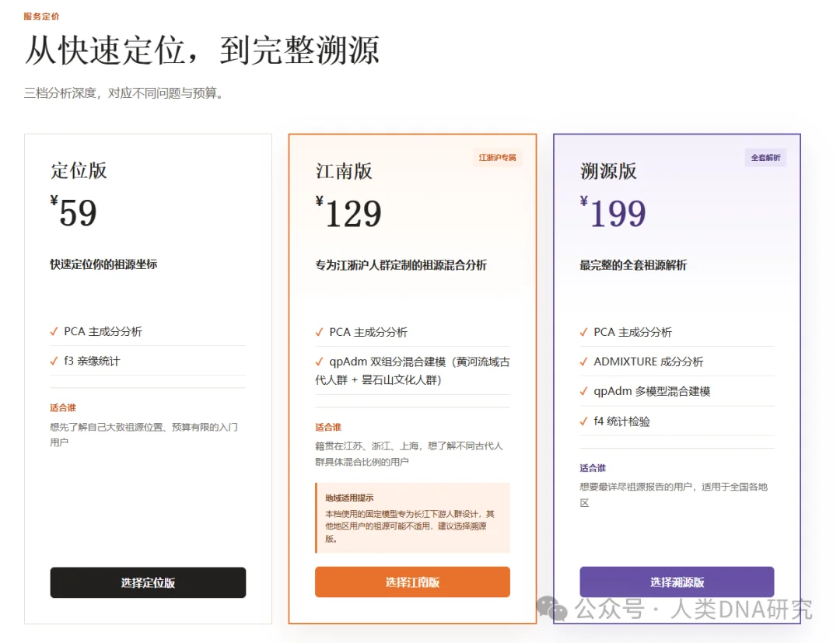Click the qpAdm 多模型混合建模 feature
The width and height of the screenshot is (840, 643).
[x=652, y=391]
